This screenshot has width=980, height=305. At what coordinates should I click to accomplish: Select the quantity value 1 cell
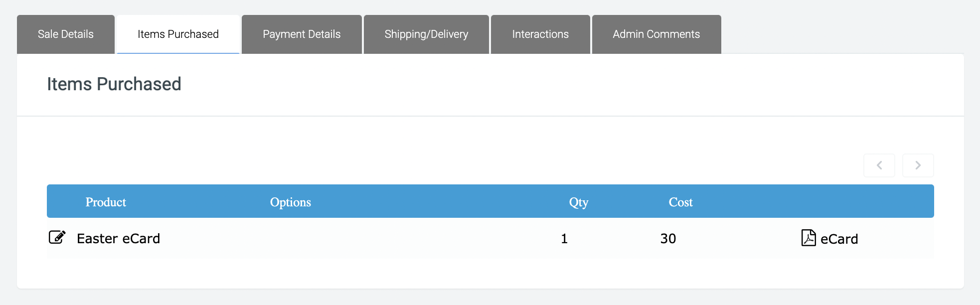tap(564, 239)
